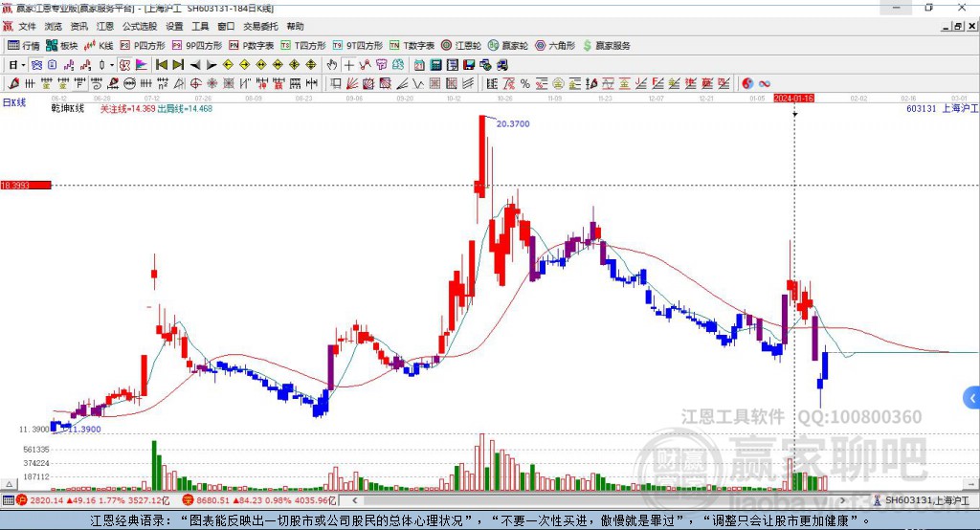The image size is (980, 530).
Task: Click the 日K线 period label
Action: (x=14, y=102)
